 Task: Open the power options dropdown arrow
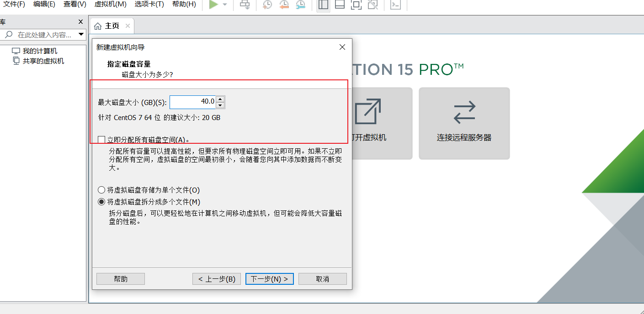click(224, 5)
